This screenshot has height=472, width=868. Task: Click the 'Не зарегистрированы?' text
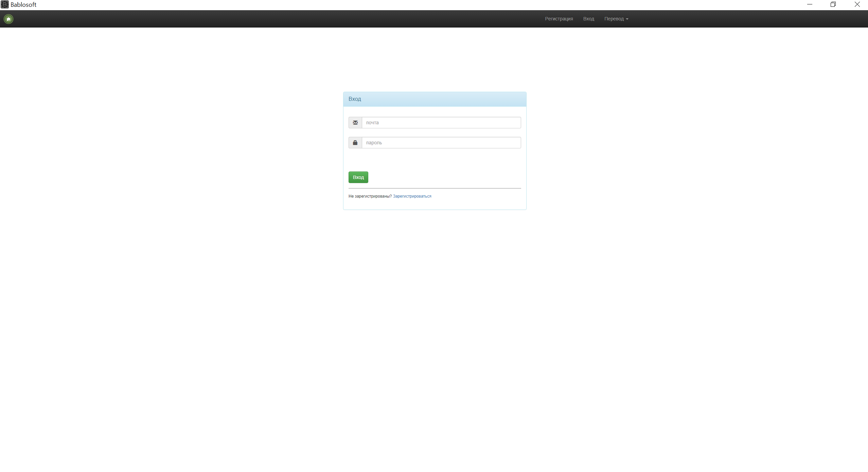point(370,196)
